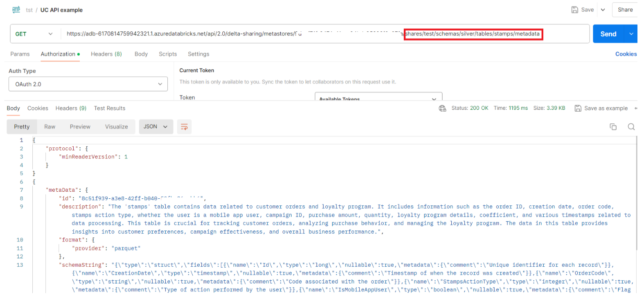Select the Pretty view
The image size is (644, 302).
pos(22,127)
